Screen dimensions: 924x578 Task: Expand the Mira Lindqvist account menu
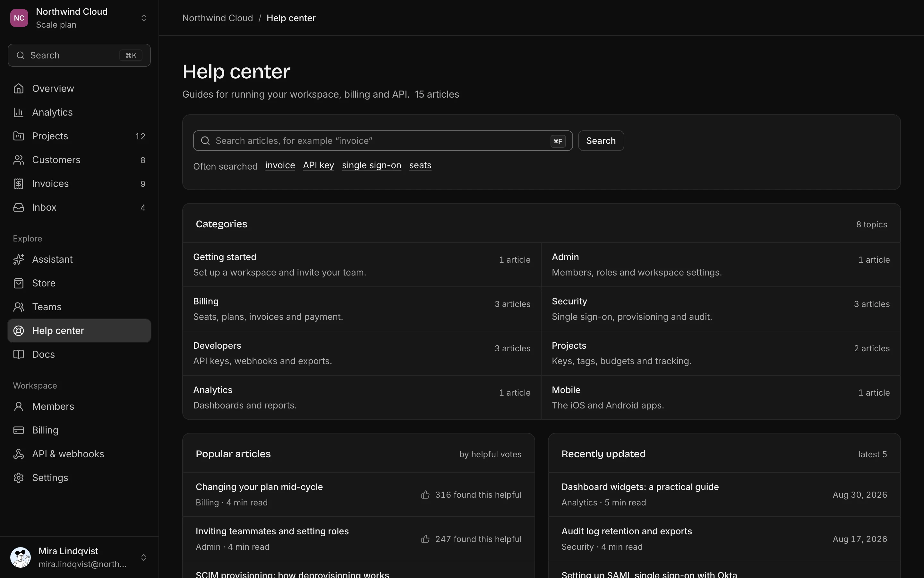pyautogui.click(x=79, y=557)
